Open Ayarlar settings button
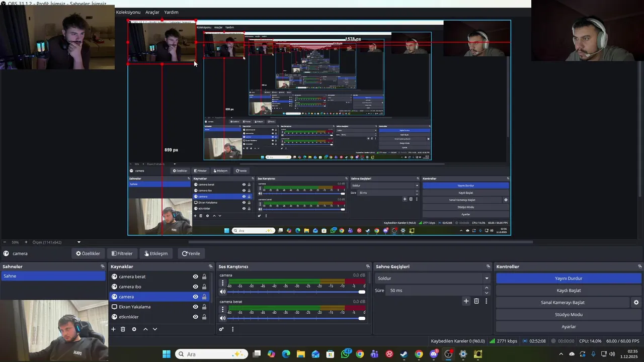644x362 pixels. 569,326
